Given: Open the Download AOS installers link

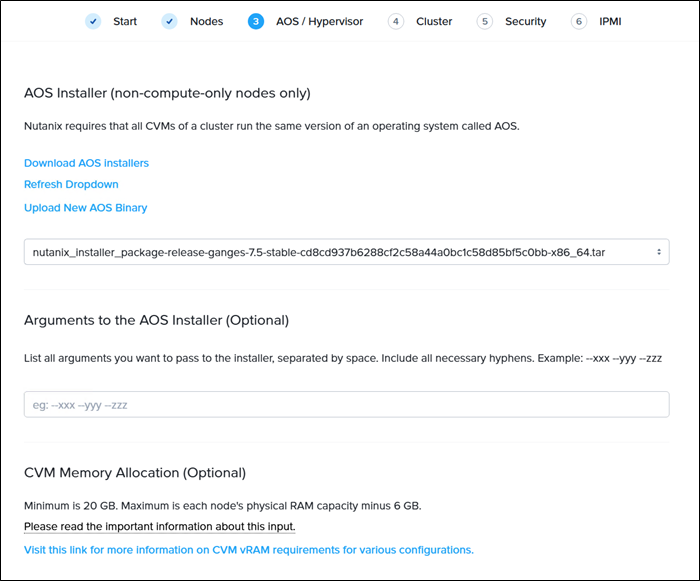Looking at the screenshot, I should tap(86, 163).
